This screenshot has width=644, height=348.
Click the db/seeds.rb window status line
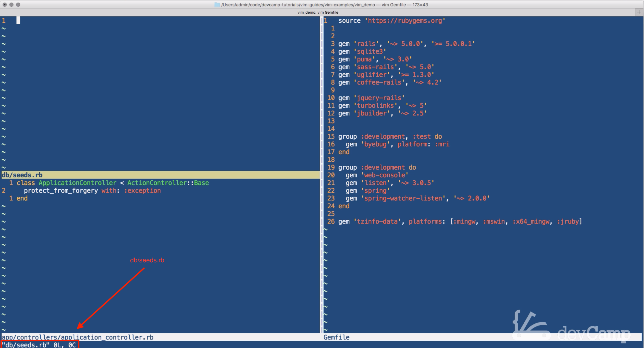click(22, 175)
